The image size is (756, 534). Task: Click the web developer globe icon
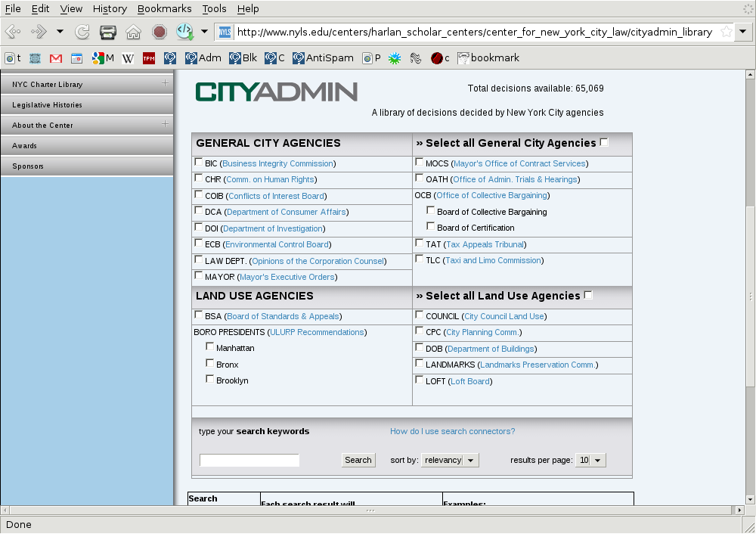coord(184,32)
